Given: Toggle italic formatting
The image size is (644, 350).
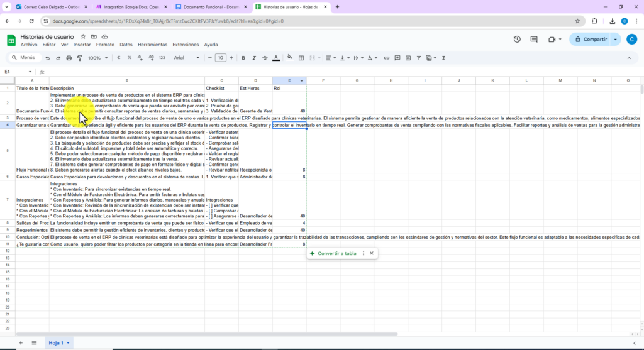Looking at the screenshot, I should (254, 58).
